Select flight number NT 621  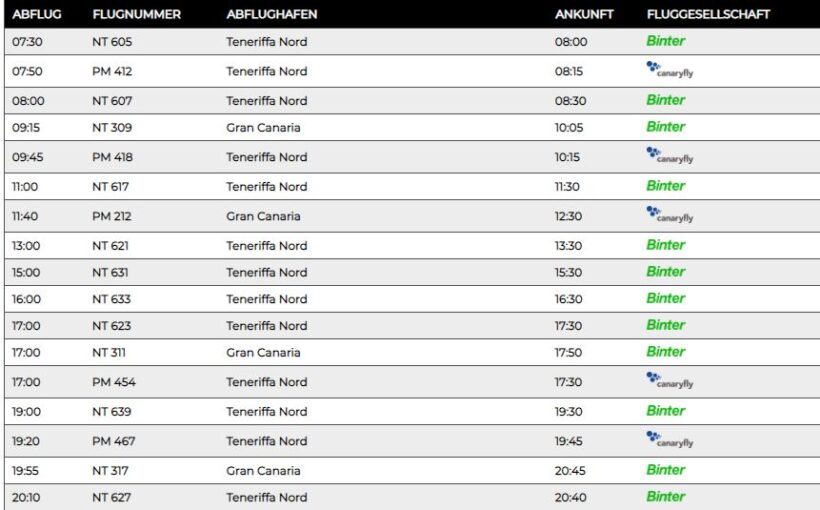point(110,245)
